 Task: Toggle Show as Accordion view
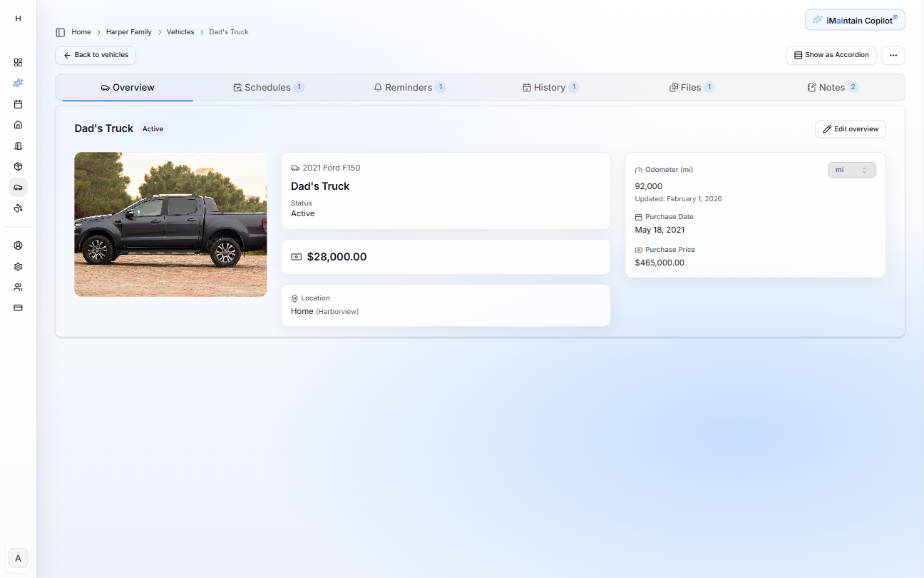(831, 55)
